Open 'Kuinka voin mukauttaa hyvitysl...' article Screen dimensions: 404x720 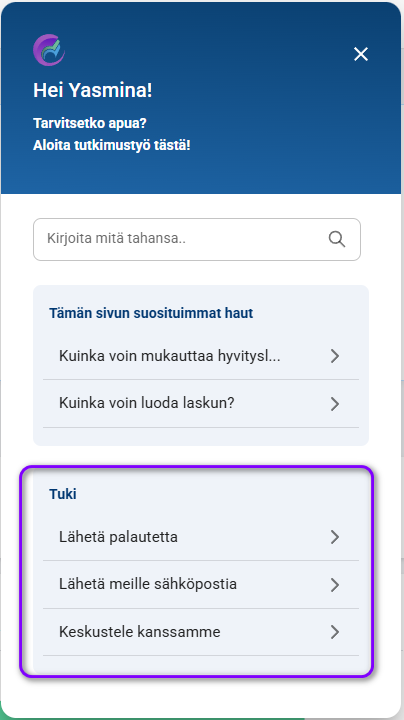(201, 356)
